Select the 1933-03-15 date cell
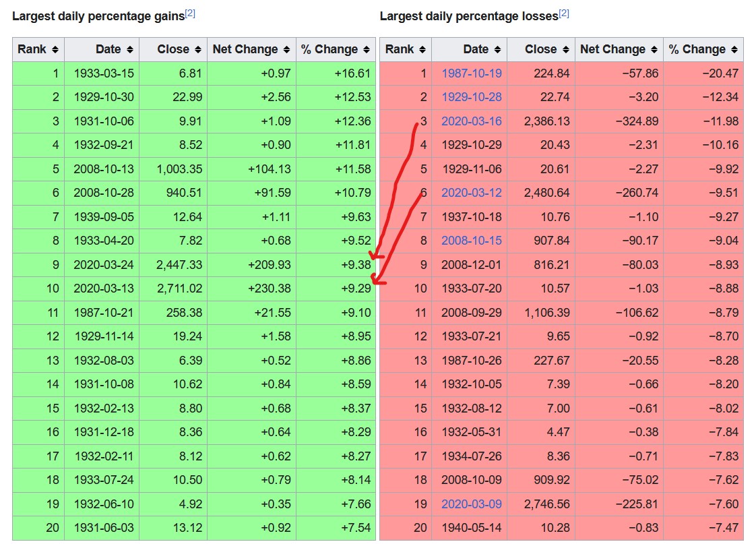The height and width of the screenshot is (544, 756). [102, 73]
